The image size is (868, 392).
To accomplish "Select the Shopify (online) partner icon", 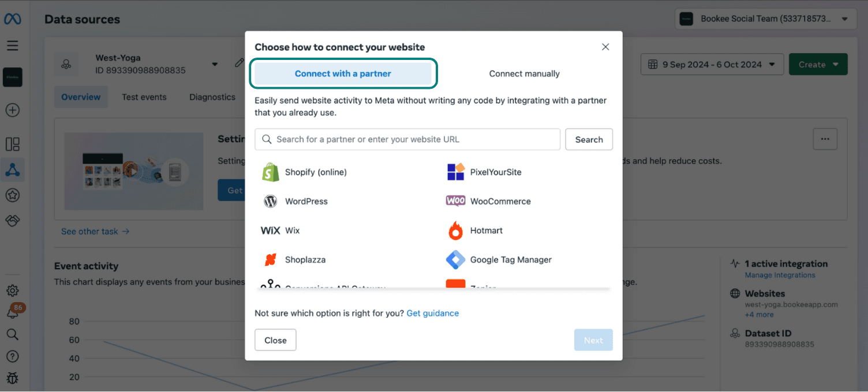I will tap(271, 172).
